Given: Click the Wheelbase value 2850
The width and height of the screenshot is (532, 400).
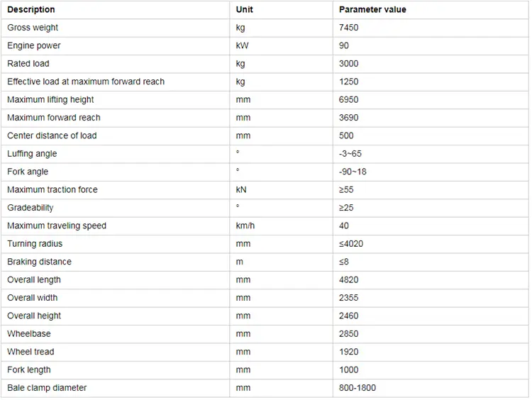Looking at the screenshot, I should (x=350, y=334).
